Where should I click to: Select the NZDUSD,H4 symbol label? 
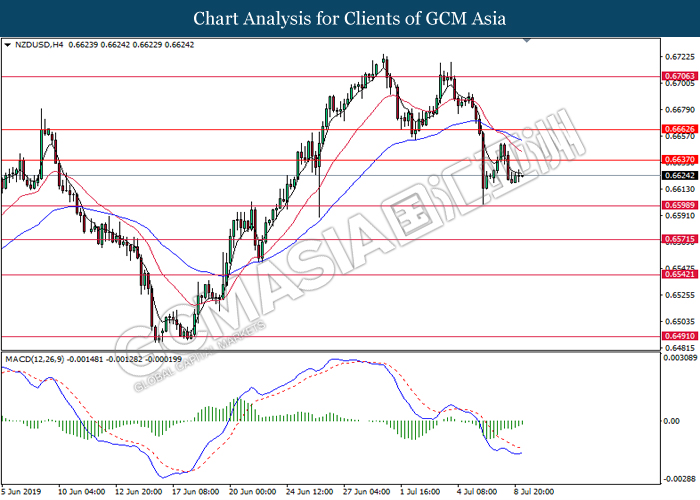coord(39,45)
